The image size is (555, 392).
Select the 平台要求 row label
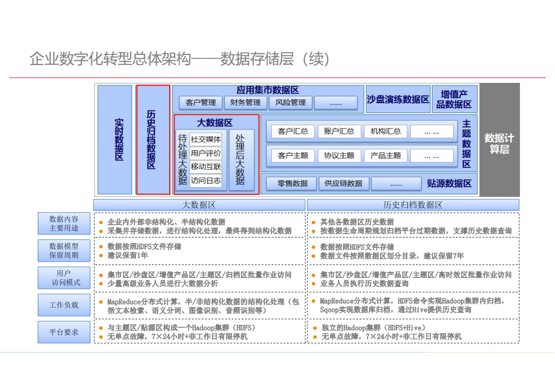[64, 332]
